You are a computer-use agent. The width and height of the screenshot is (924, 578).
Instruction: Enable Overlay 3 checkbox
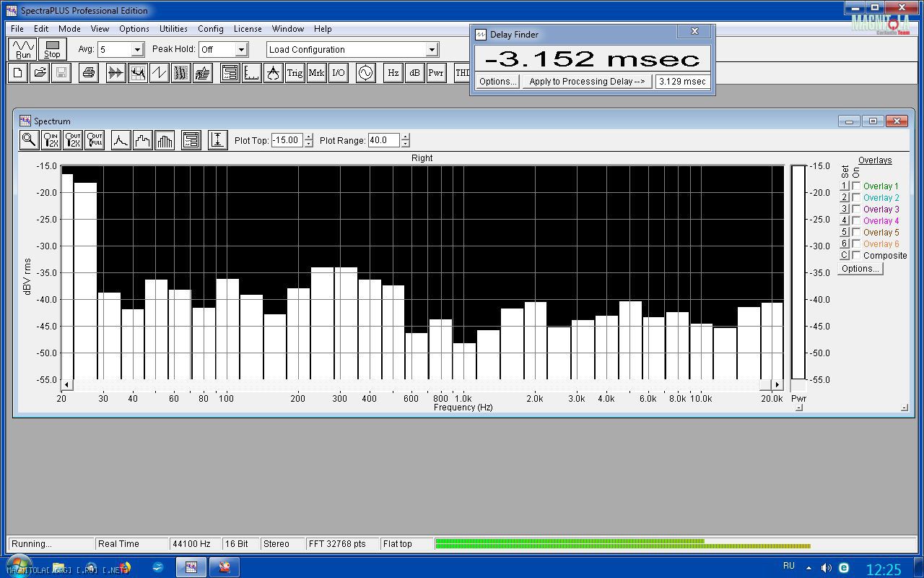pos(856,210)
